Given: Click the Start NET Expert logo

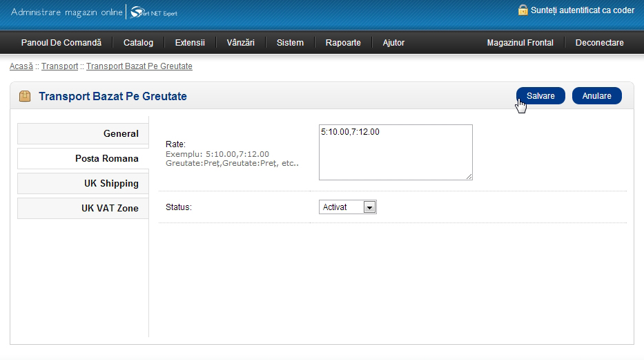Looking at the screenshot, I should [154, 12].
